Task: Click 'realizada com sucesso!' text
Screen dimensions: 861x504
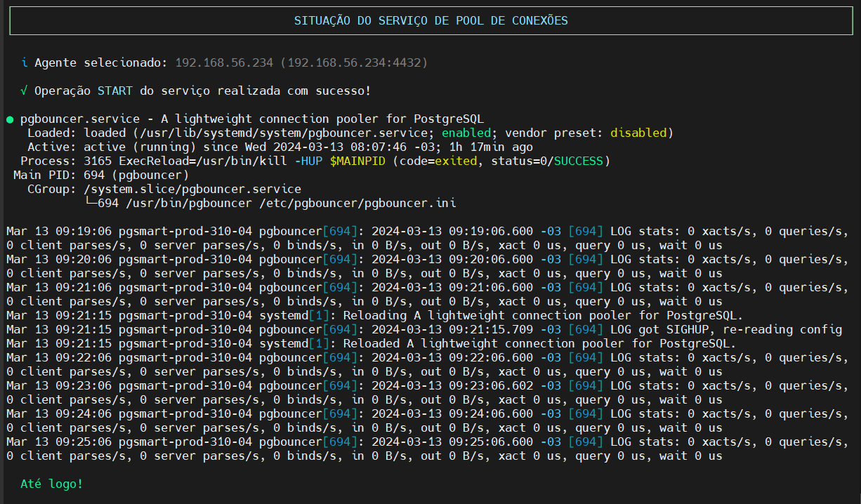Action: pos(294,91)
